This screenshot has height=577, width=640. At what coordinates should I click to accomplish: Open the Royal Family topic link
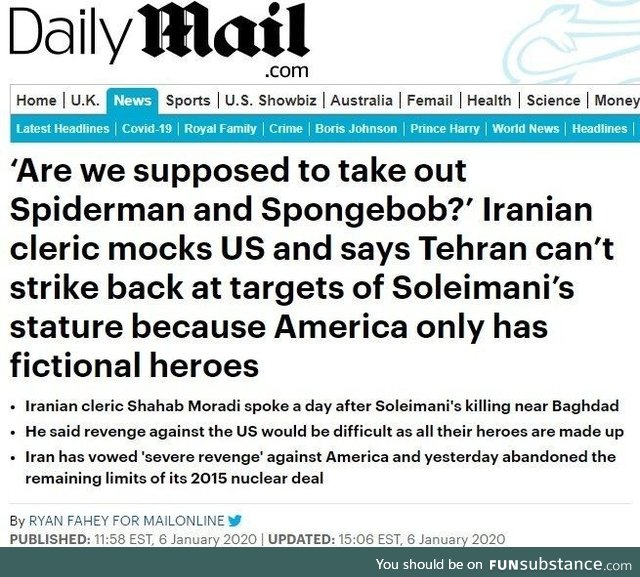pos(220,129)
